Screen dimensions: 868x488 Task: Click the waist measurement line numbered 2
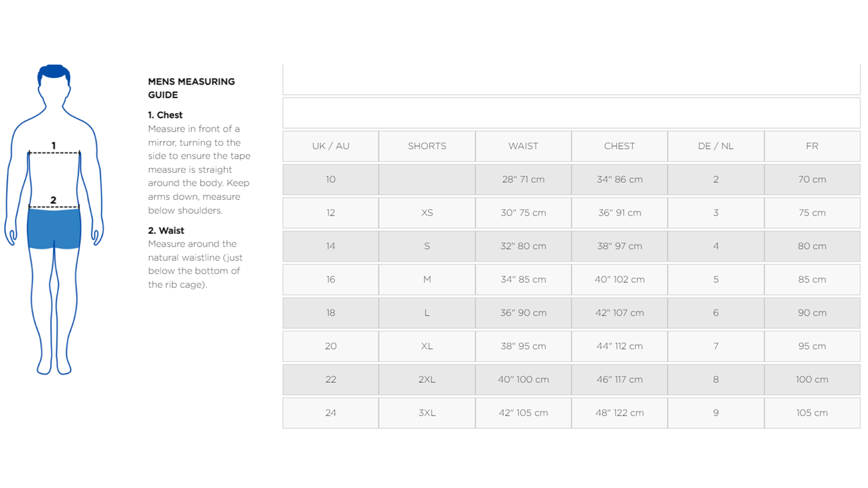pos(54,207)
